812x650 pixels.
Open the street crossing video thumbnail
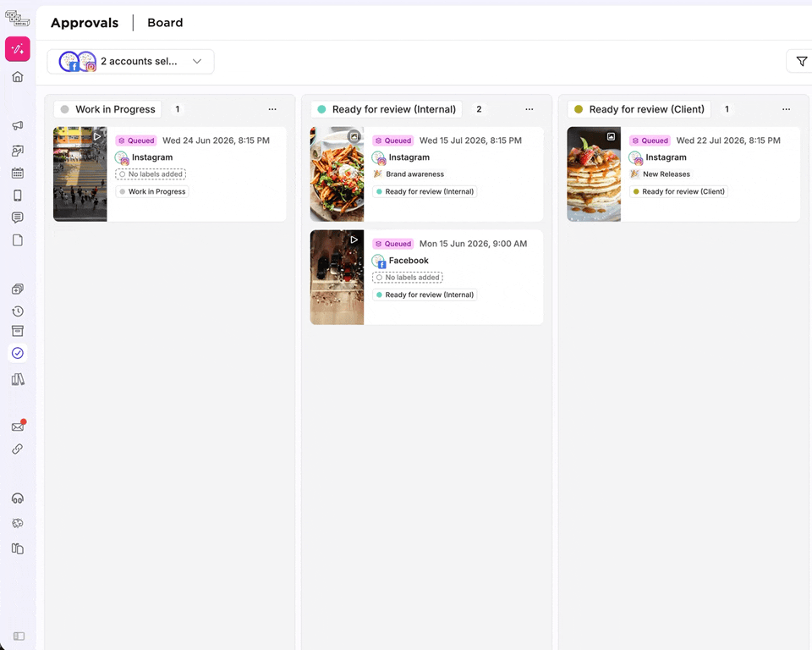pyautogui.click(x=80, y=174)
